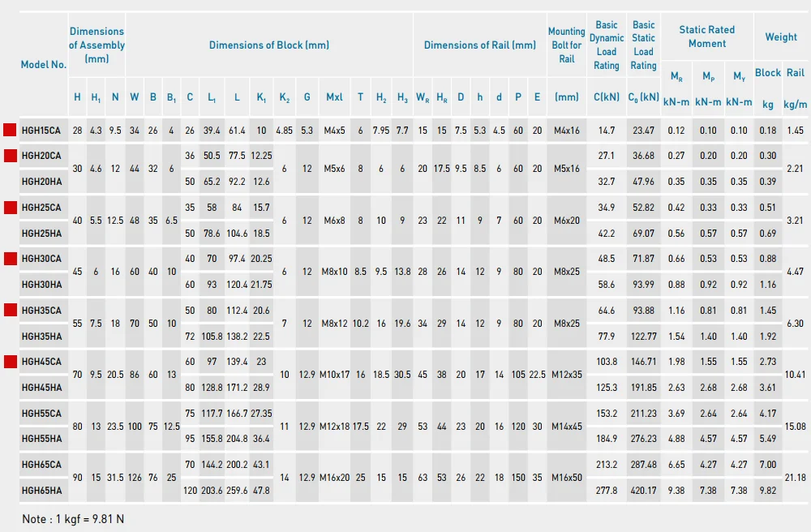
Task: Click the 'Dimensions of Rail (mm)' header
Action: click(480, 45)
